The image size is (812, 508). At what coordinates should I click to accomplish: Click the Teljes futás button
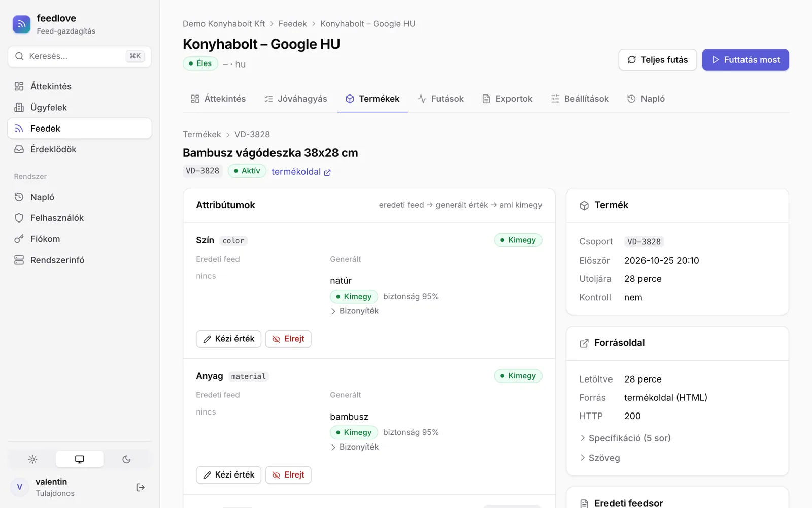658,60
